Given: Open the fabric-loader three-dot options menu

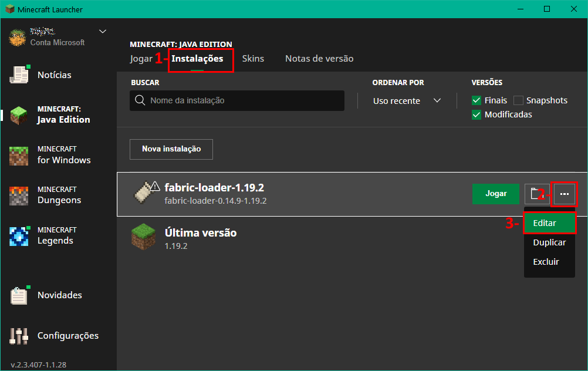Looking at the screenshot, I should click(x=564, y=194).
